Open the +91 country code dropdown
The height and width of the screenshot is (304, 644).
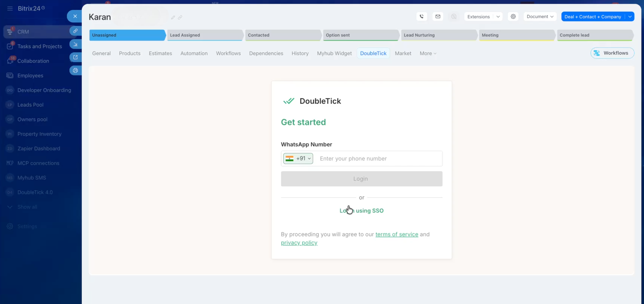click(x=298, y=158)
